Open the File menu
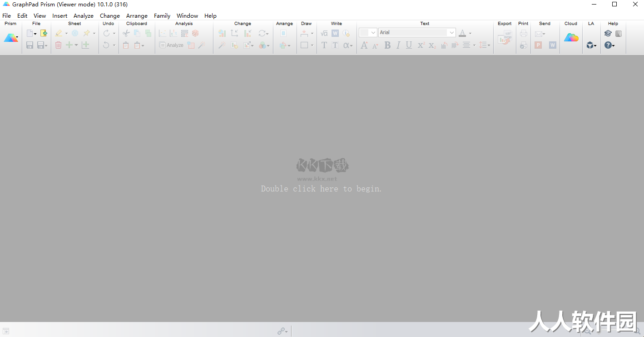Viewport: 644px width, 337px height. point(6,15)
